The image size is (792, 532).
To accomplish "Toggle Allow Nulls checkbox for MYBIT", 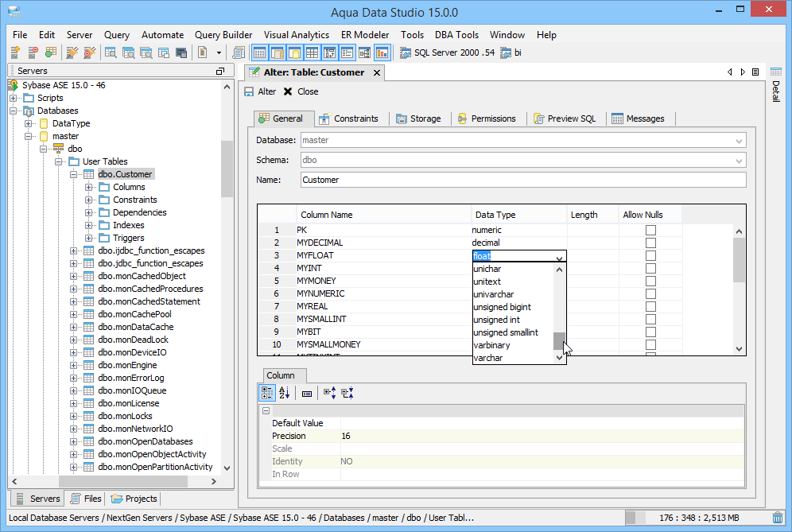I will tap(650, 332).
